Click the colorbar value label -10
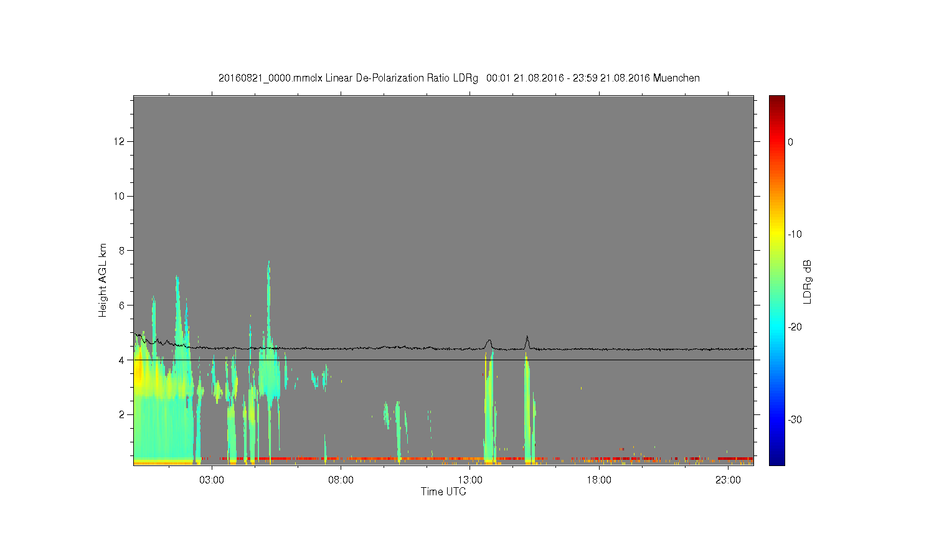934x560 pixels. [795, 235]
